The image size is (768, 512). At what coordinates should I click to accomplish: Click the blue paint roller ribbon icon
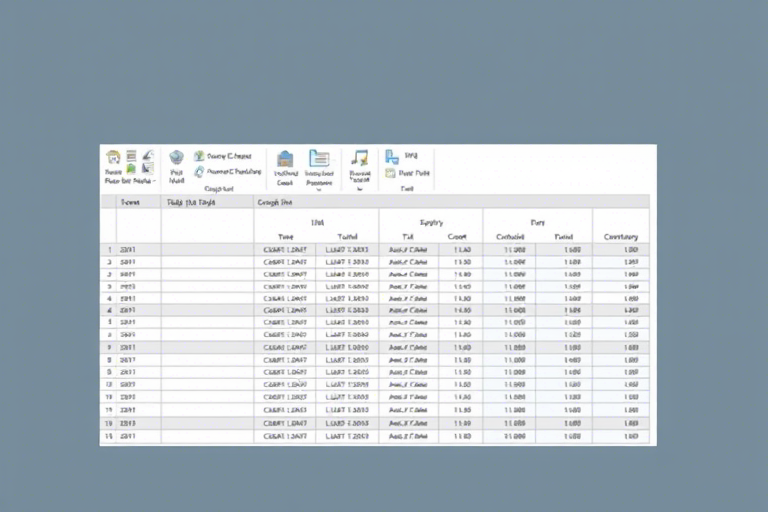pyautogui.click(x=391, y=157)
